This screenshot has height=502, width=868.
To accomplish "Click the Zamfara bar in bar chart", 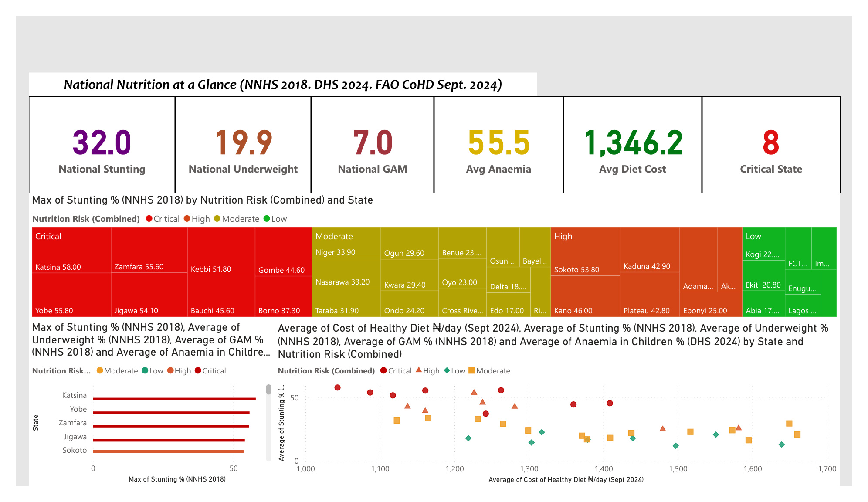I will click(x=171, y=426).
